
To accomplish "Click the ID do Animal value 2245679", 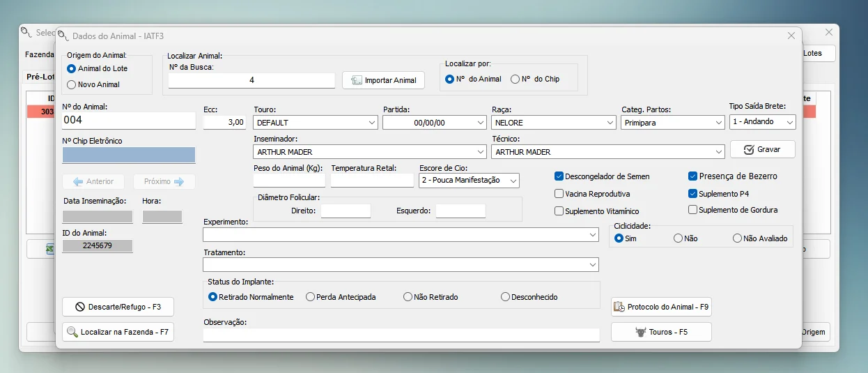I will pos(98,245).
